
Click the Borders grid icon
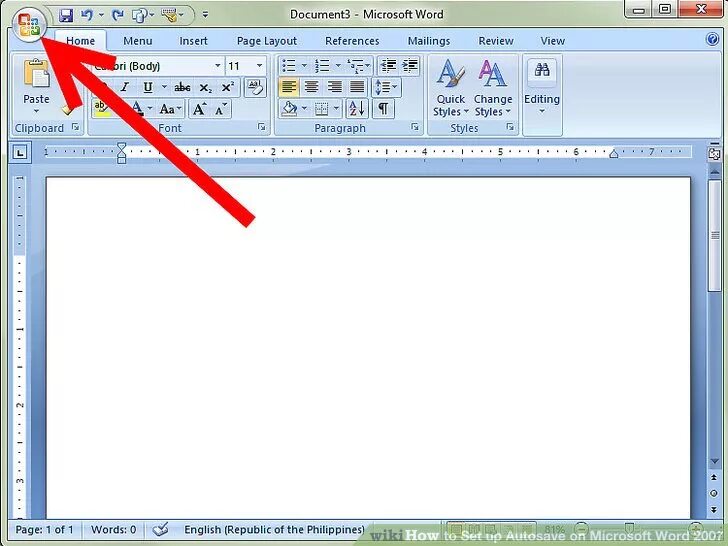pyautogui.click(x=321, y=109)
